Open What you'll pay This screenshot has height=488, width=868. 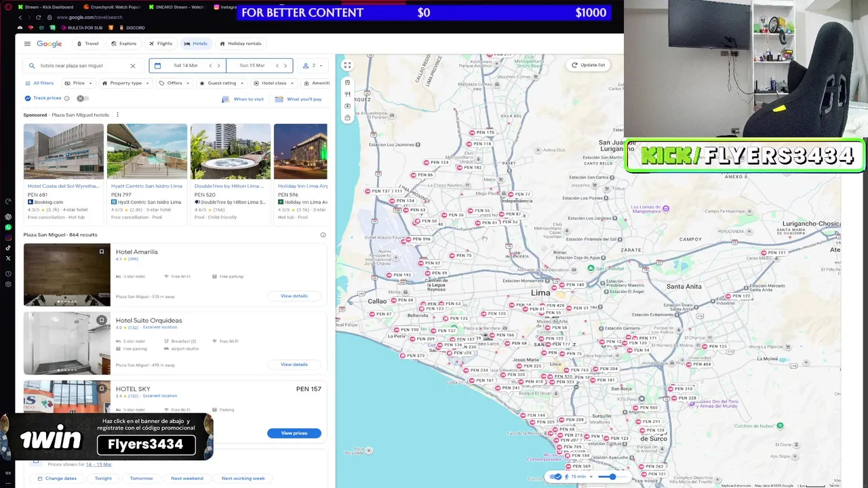pyautogui.click(x=298, y=99)
